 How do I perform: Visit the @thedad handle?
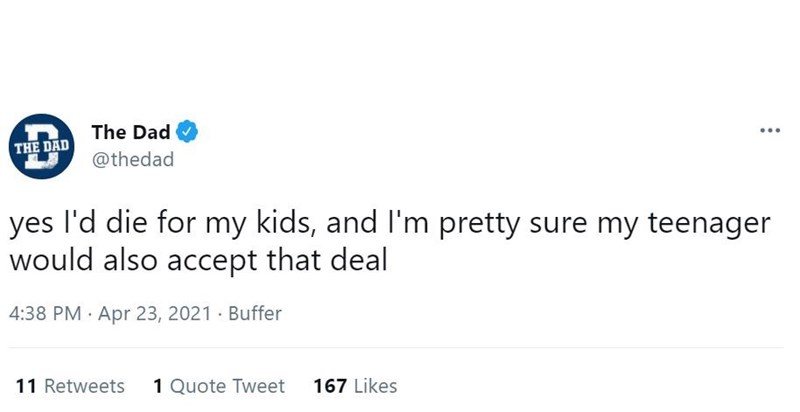pyautogui.click(x=133, y=160)
